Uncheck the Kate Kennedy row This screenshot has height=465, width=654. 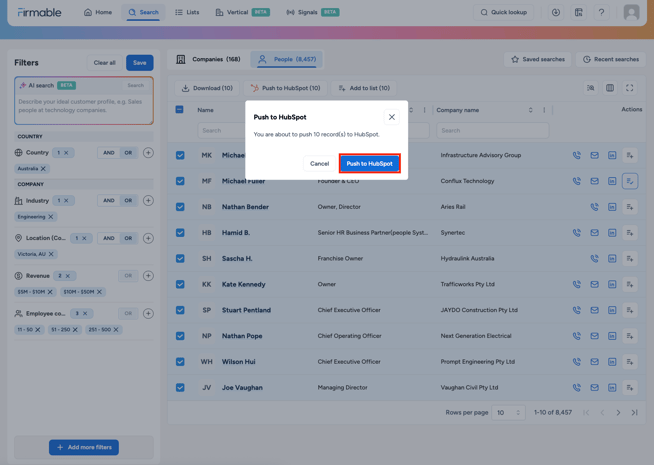180,284
